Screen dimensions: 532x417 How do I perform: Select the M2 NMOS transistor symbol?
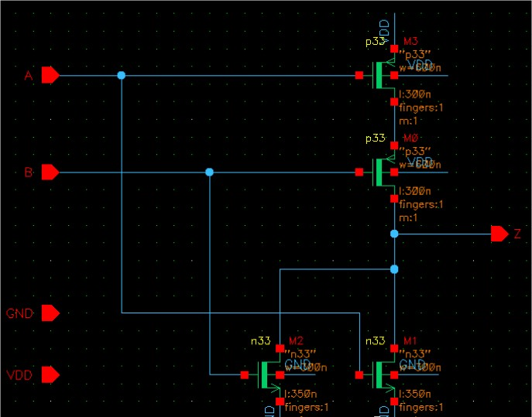coord(269,375)
